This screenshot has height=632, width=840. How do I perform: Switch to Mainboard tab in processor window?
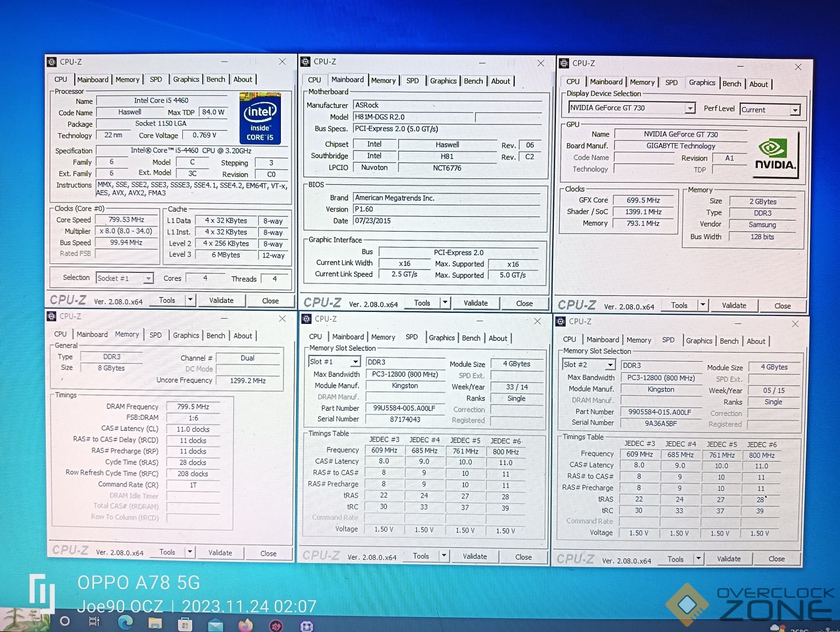[x=93, y=80]
